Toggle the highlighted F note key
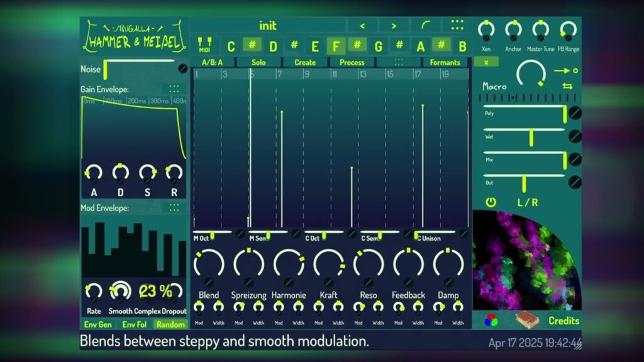The height and width of the screenshot is (362, 644). point(336,46)
